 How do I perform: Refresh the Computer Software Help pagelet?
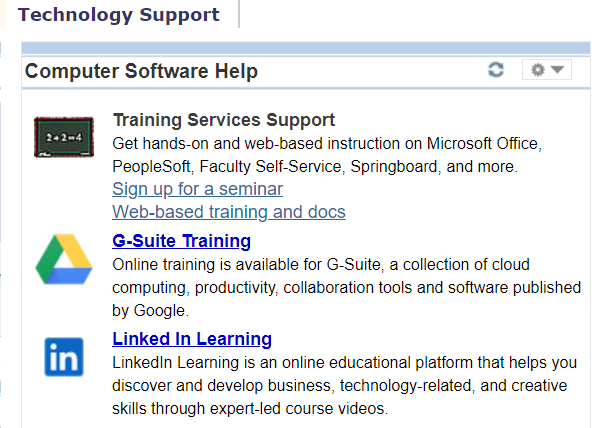coord(496,70)
